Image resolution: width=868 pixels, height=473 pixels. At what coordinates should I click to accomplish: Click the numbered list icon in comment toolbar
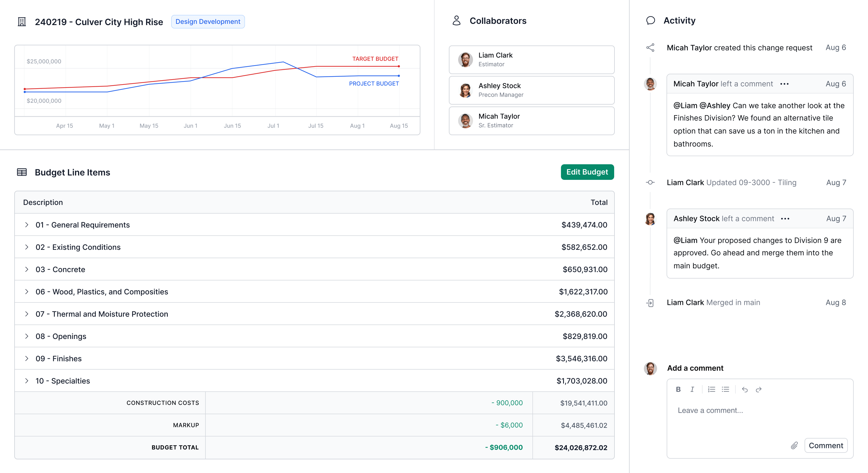point(711,389)
